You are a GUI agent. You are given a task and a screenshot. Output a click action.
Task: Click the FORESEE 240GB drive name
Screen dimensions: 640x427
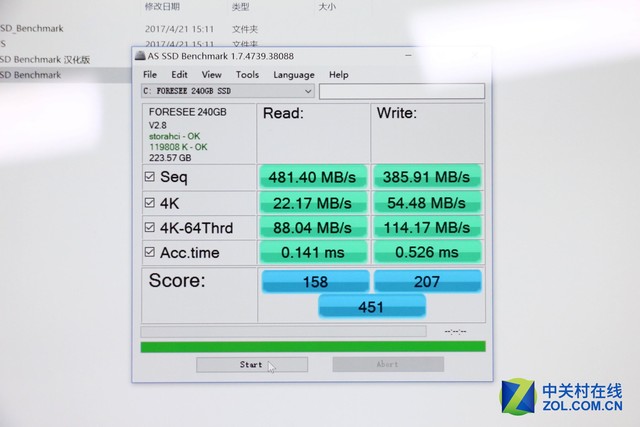click(187, 112)
